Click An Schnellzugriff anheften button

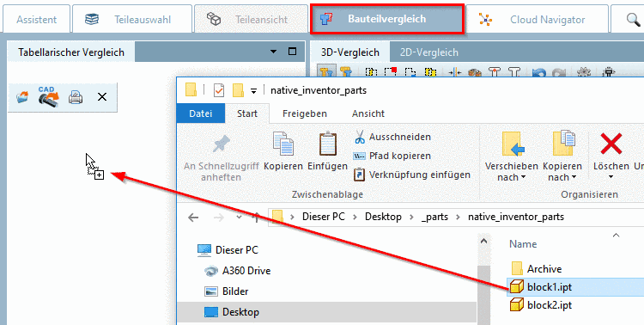(x=222, y=158)
